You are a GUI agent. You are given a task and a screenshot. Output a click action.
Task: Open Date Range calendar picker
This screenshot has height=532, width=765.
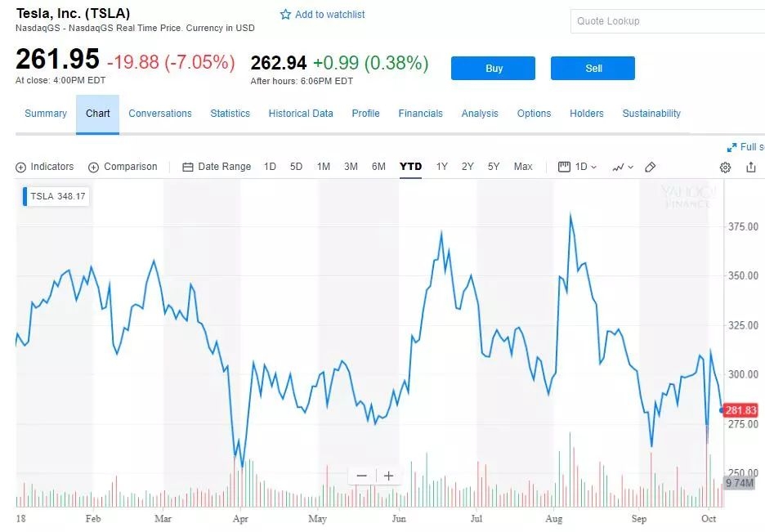pos(188,168)
